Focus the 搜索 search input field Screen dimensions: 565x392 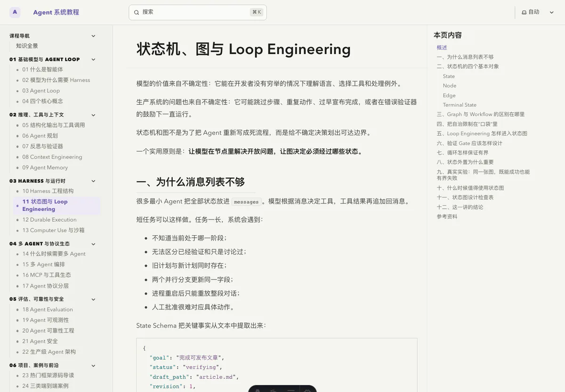pyautogui.click(x=198, y=12)
